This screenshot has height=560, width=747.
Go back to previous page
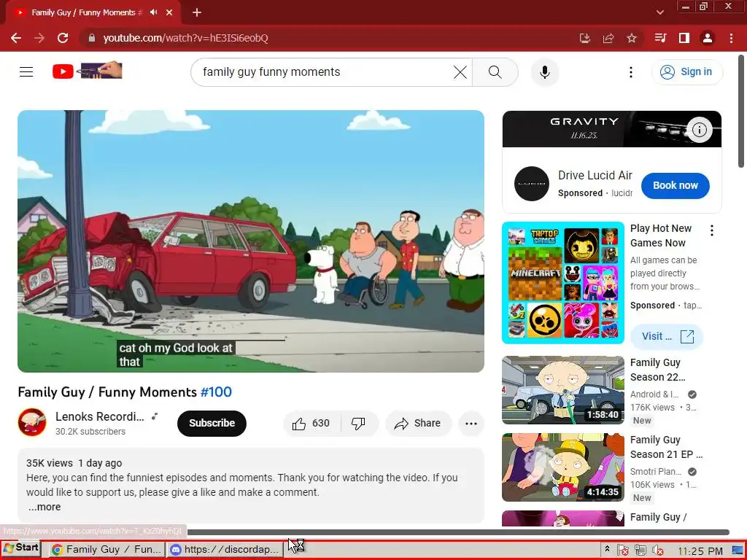click(x=16, y=38)
